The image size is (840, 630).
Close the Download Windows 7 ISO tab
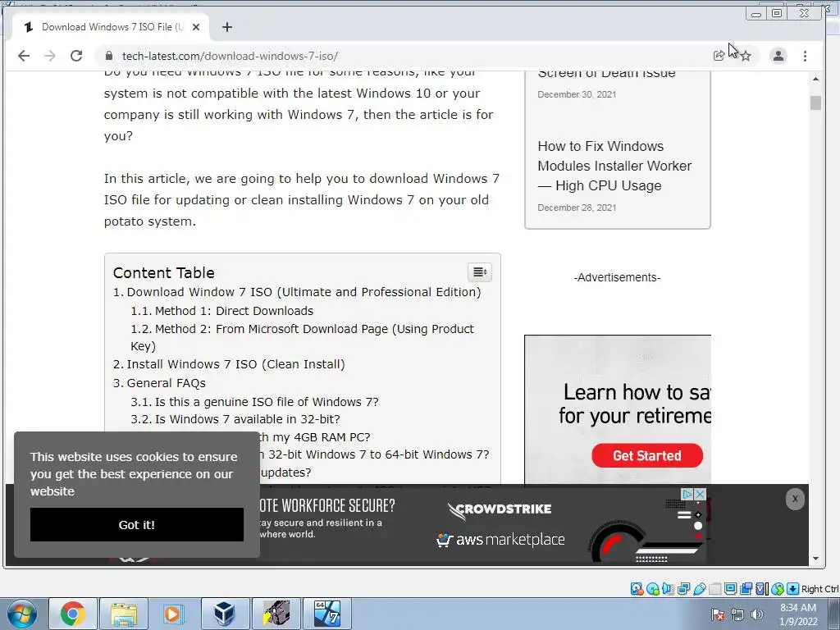point(196,27)
